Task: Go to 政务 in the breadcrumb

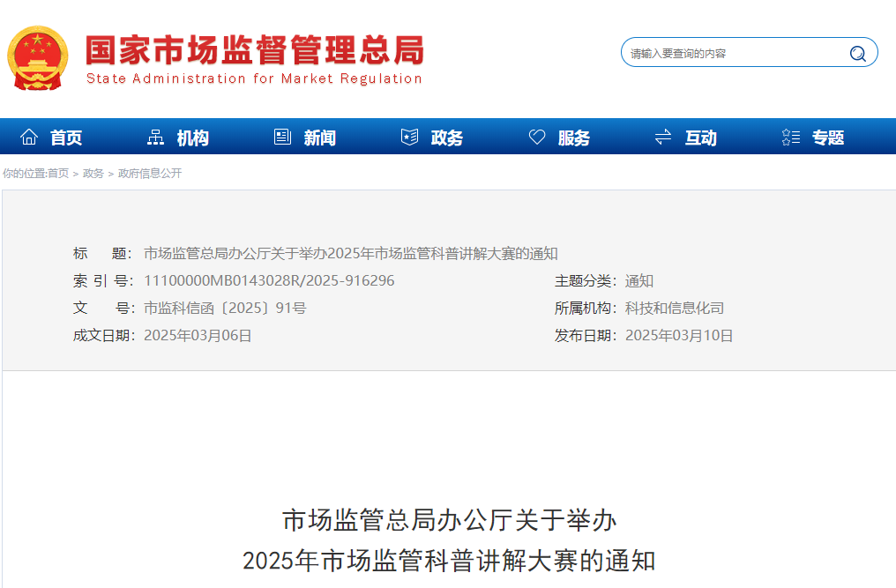Action: coord(93,173)
